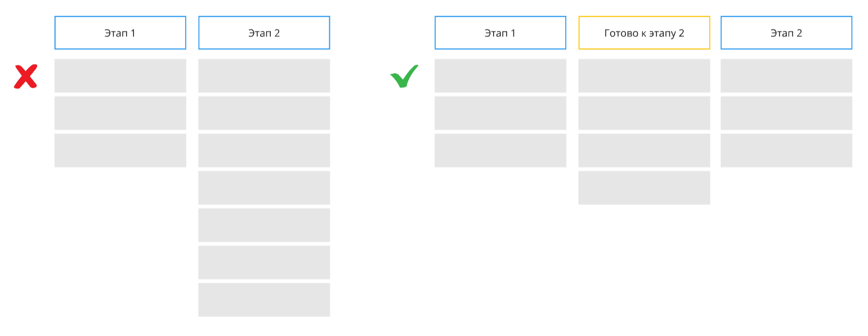Select the yellow-bordered "Готово к этапу 2" header

click(x=644, y=33)
